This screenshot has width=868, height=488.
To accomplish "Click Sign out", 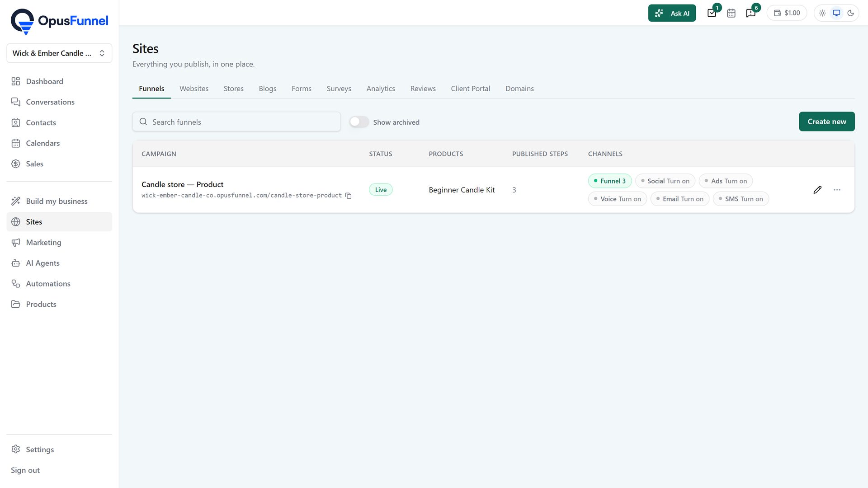I will [25, 470].
